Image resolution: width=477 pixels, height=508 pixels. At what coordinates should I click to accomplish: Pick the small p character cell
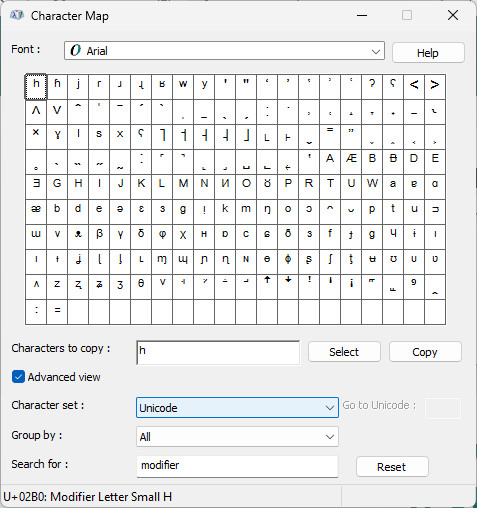click(x=372, y=212)
